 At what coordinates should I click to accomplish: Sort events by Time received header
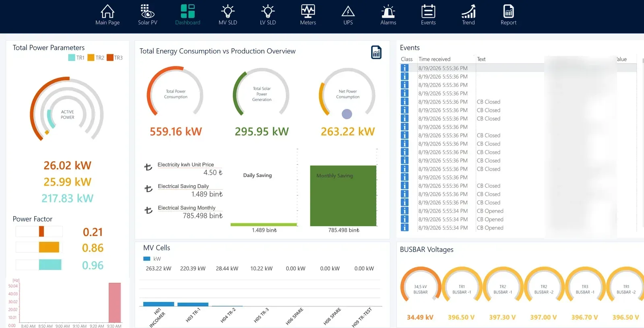tap(434, 59)
